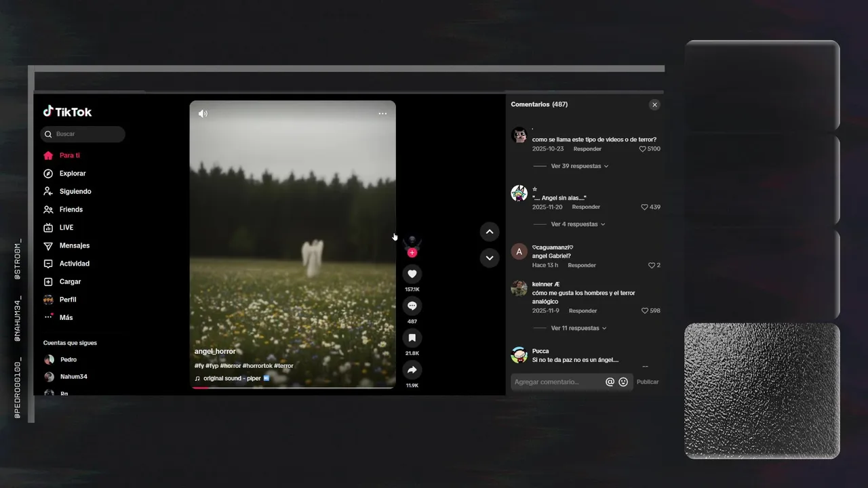Viewport: 868px width, 488px height.
Task: Click the @ mention icon
Action: 610,382
